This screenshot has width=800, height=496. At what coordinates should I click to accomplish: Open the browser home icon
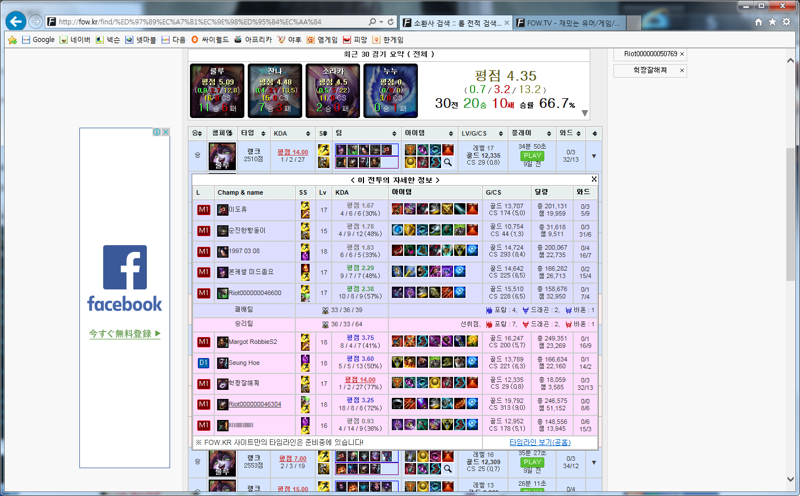click(x=759, y=22)
